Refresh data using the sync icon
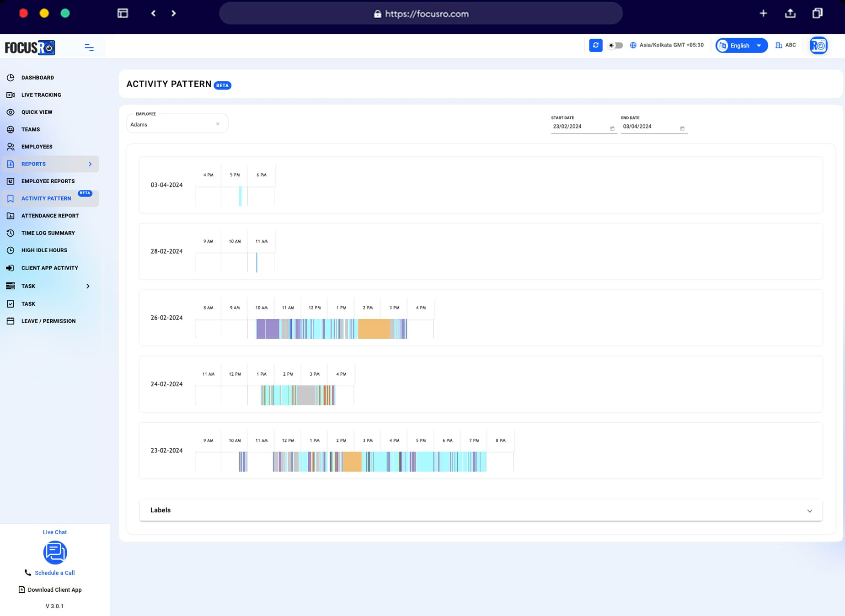The image size is (845, 616). pyautogui.click(x=595, y=45)
